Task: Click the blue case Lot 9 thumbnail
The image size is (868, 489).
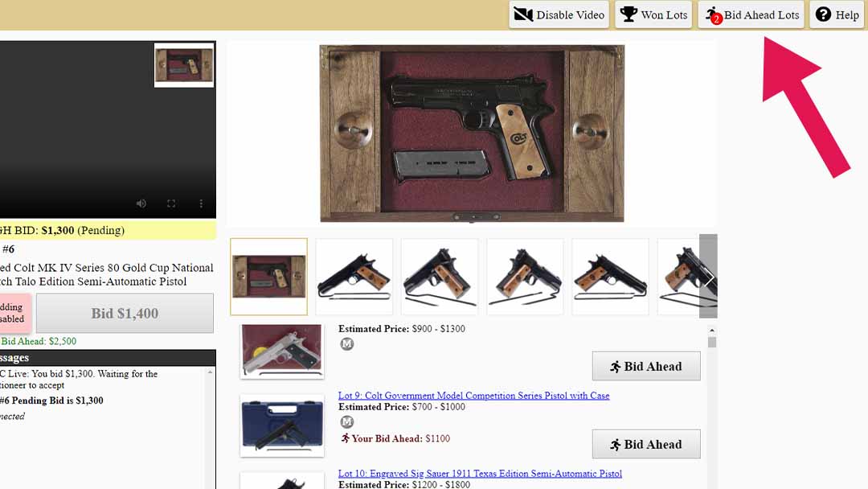Action: click(x=282, y=425)
